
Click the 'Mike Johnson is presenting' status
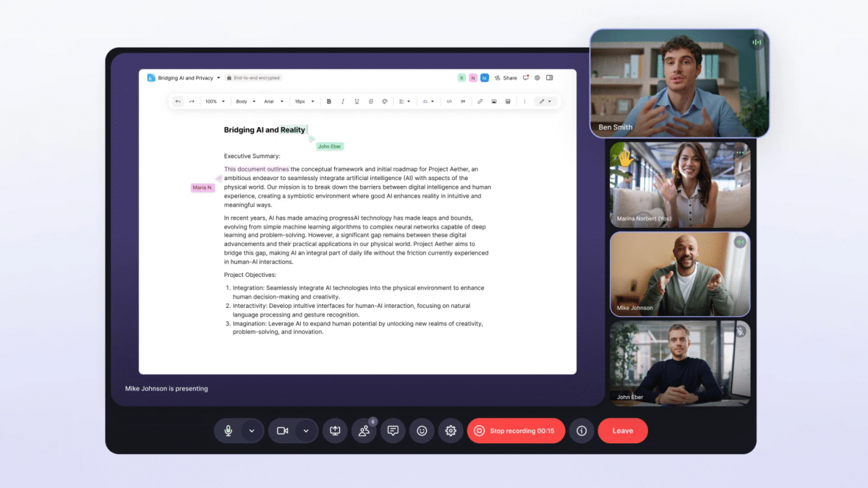pyautogui.click(x=166, y=388)
